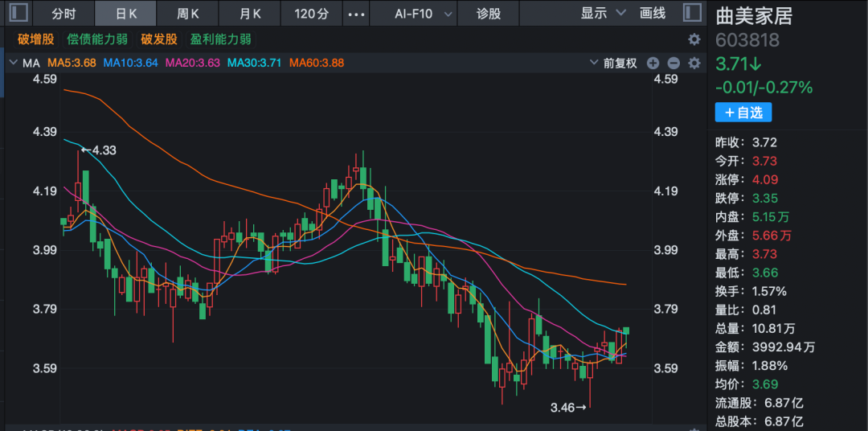Viewport: 868px width, 431px height.
Task: Zoom out chart with minus icon
Action: point(674,63)
